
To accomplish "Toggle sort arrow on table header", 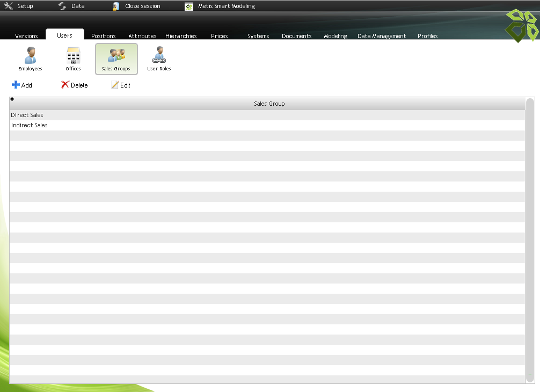I will (x=12, y=99).
